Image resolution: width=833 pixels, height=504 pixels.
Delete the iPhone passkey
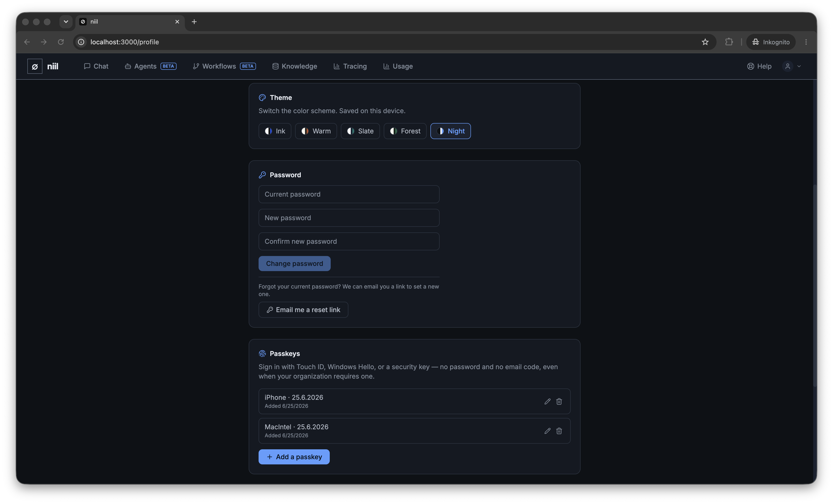pos(559,402)
